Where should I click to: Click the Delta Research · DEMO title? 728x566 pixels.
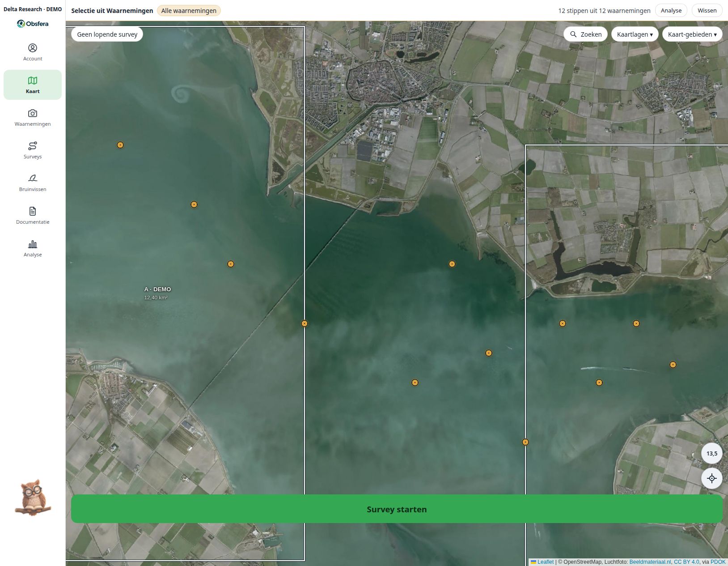pyautogui.click(x=33, y=9)
